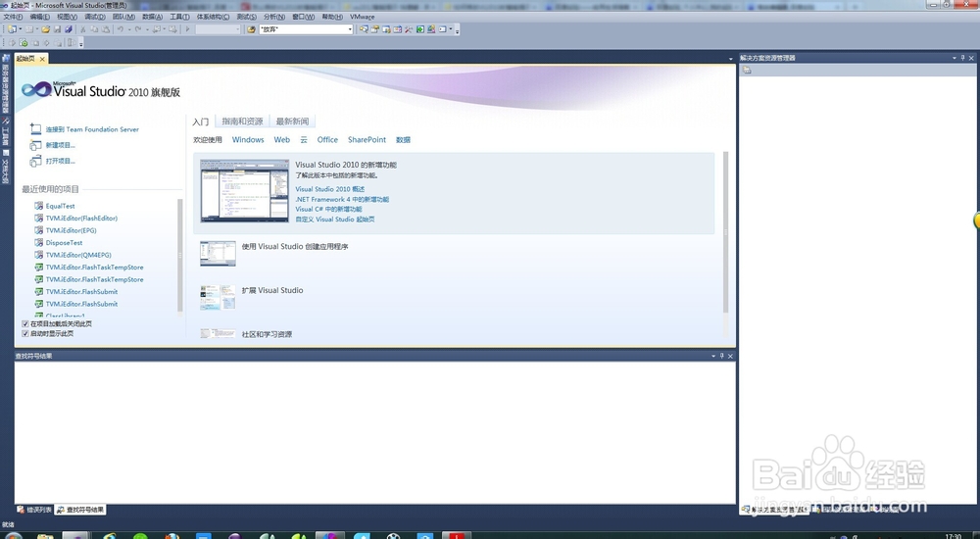Open the find combo box showing 放弃
The height and width of the screenshot is (539, 980).
[306, 29]
